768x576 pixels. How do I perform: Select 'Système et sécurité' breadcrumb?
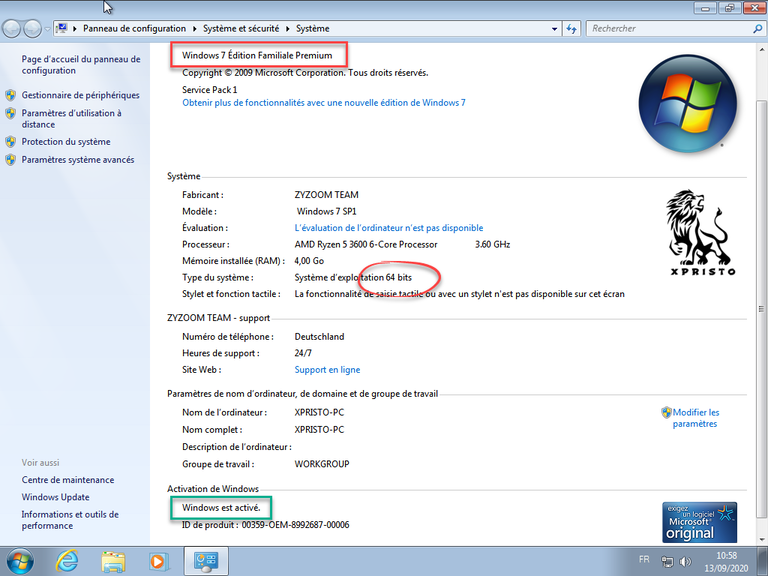pyautogui.click(x=241, y=28)
